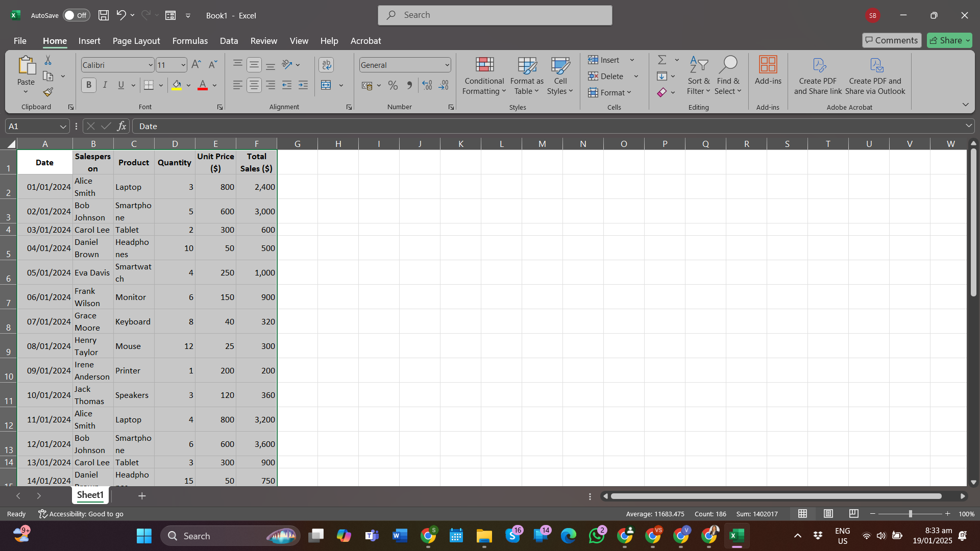Click the Edge icon in taskbar
Screen dimensions: 980x551
click(x=568, y=536)
